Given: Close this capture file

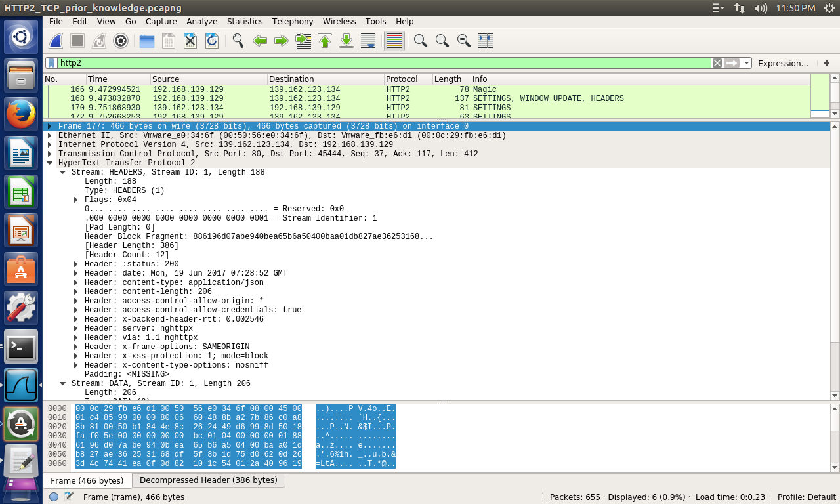Looking at the screenshot, I should (190, 41).
